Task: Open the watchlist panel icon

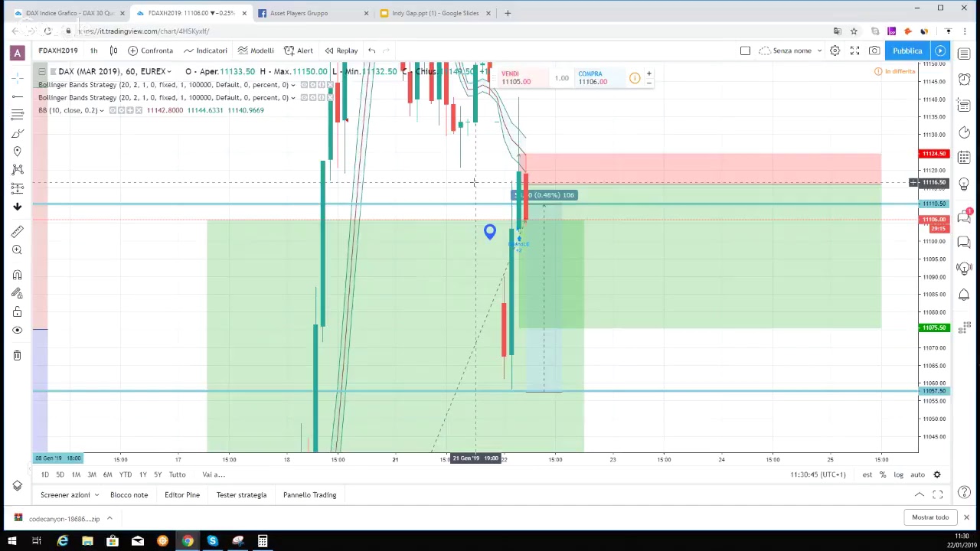Action: [x=964, y=54]
